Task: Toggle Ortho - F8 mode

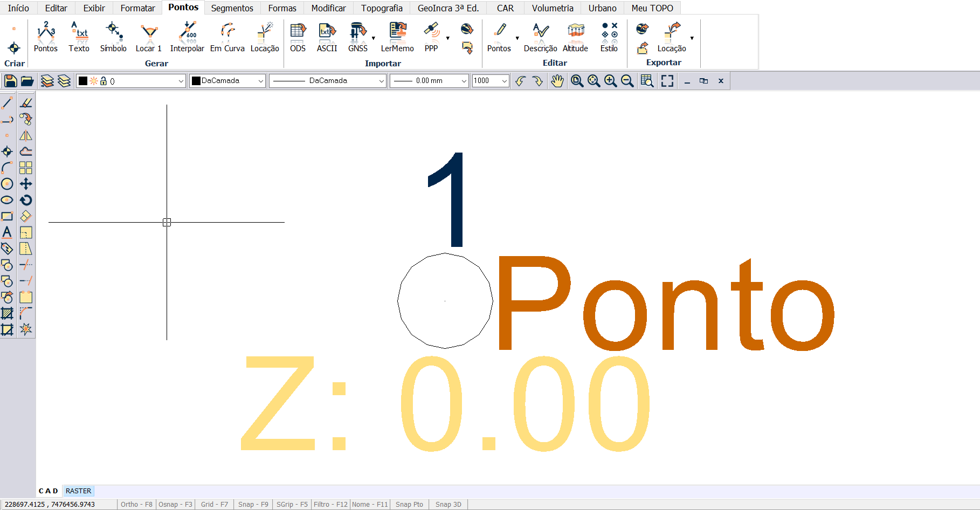Action: click(x=136, y=505)
